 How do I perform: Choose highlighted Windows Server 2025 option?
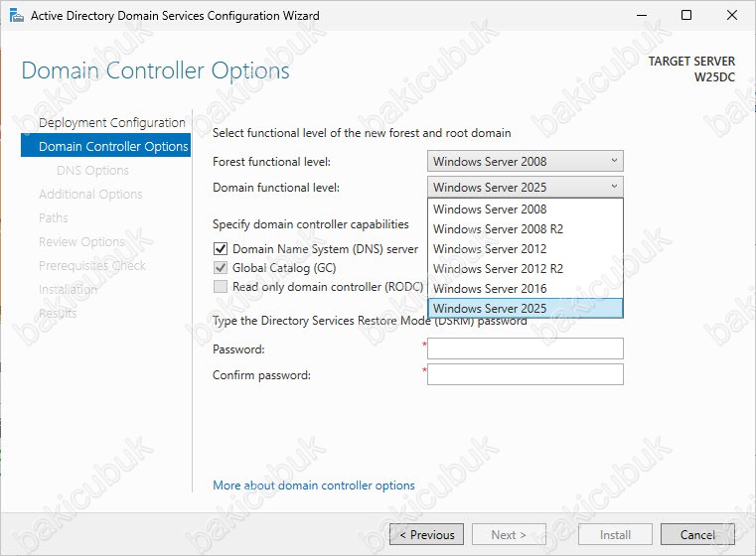[526, 308]
